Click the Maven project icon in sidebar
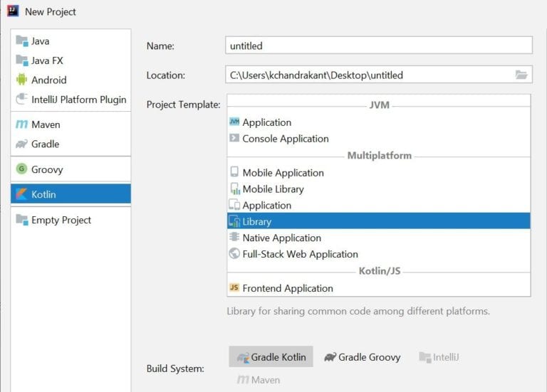This screenshot has height=392, width=547. pos(21,125)
